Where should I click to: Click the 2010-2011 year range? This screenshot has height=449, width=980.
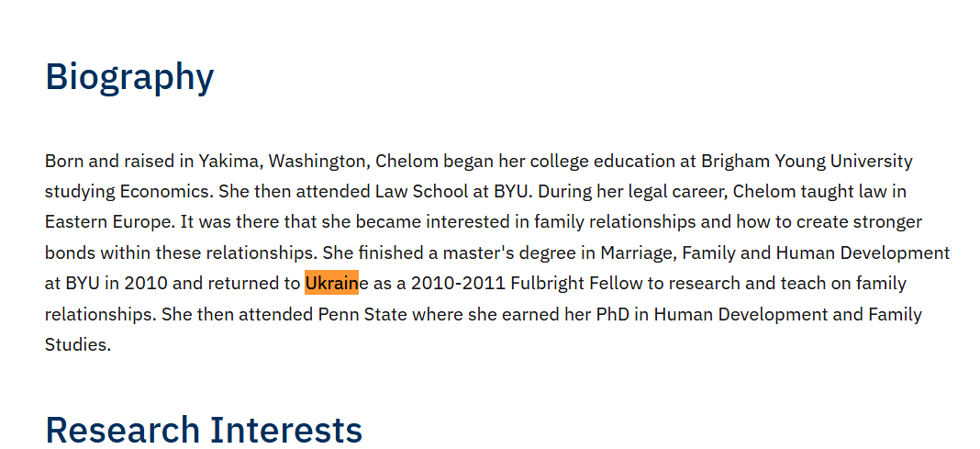pos(458,284)
